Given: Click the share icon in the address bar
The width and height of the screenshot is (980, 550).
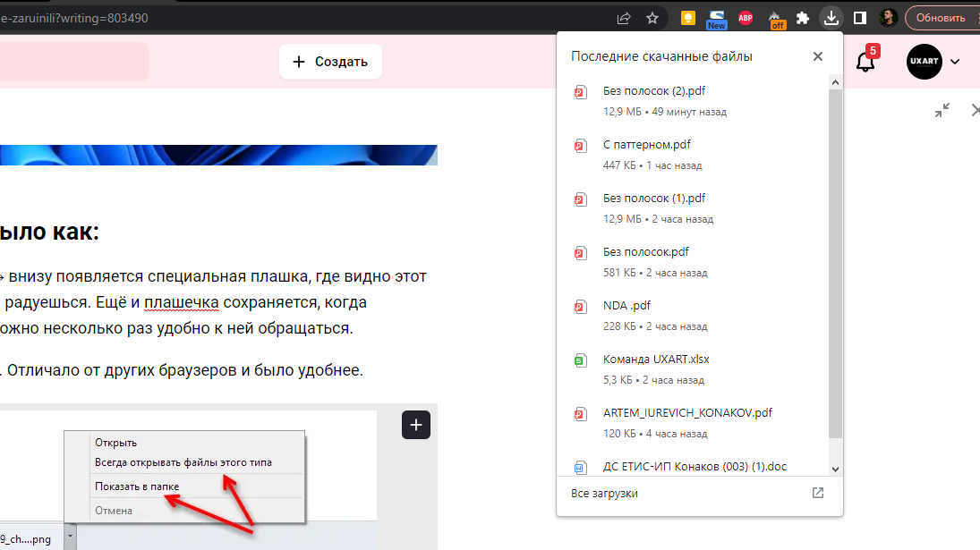Looking at the screenshot, I should 623,17.
